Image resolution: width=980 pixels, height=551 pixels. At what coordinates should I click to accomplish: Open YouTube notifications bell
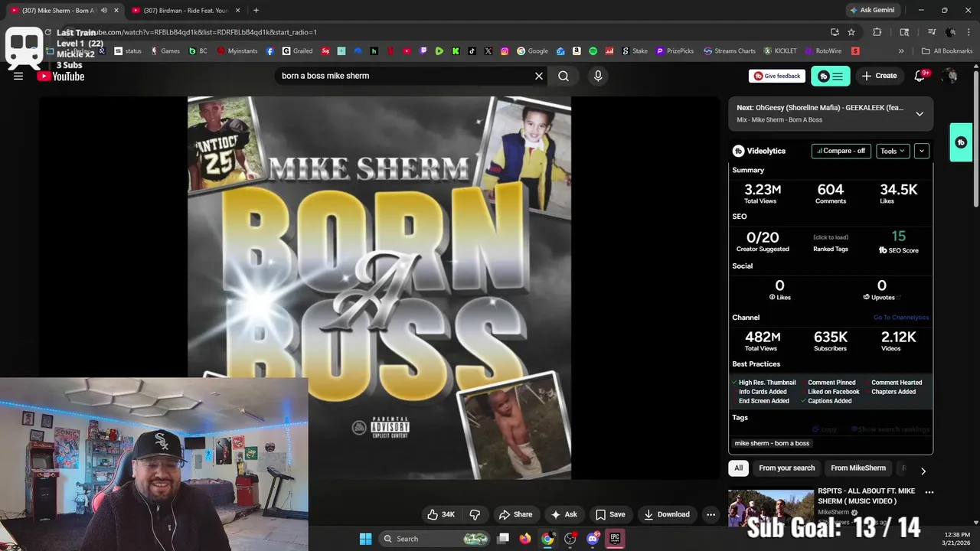click(x=920, y=76)
